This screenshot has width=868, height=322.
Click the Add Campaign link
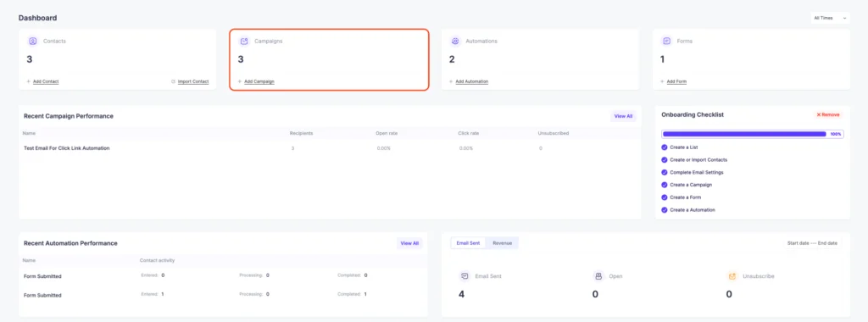pyautogui.click(x=259, y=81)
